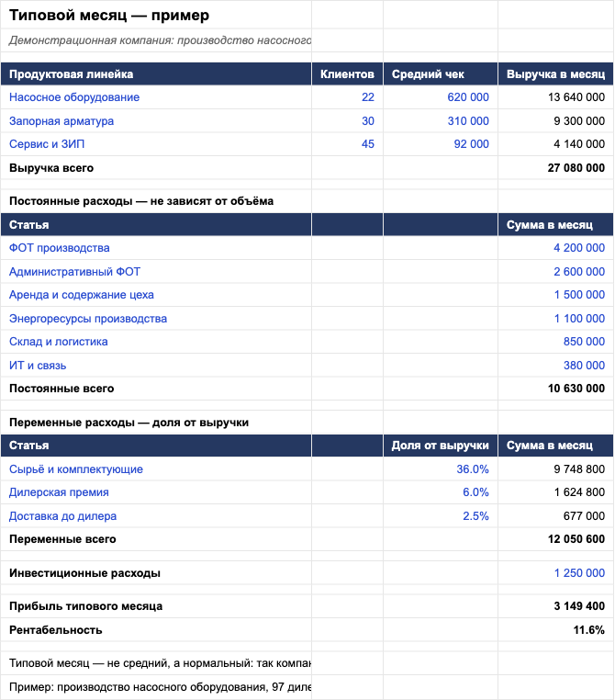615x700 pixels.
Task: Select clients value 45
Action: [347, 144]
